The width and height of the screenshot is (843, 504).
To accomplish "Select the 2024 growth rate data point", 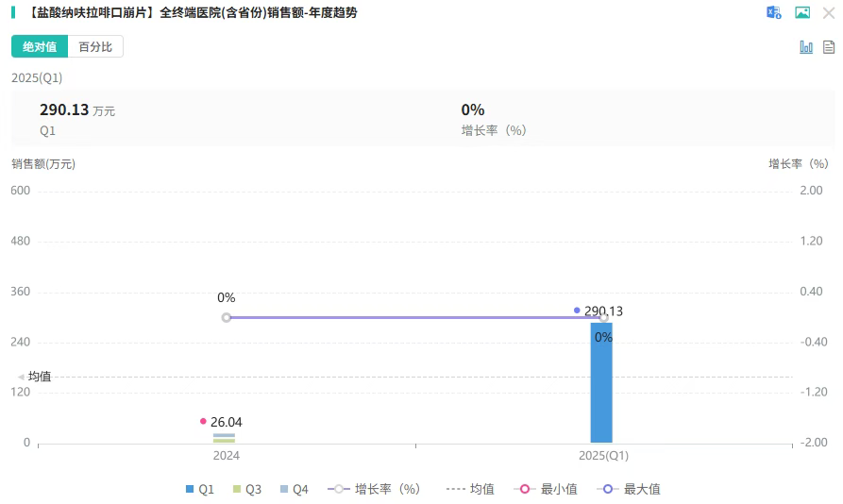I will (x=227, y=318).
